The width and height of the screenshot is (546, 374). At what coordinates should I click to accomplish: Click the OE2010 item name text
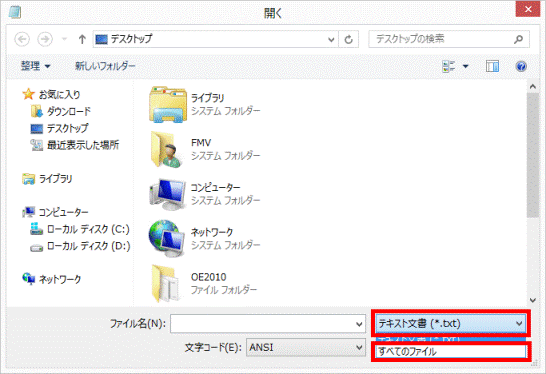coord(209,277)
